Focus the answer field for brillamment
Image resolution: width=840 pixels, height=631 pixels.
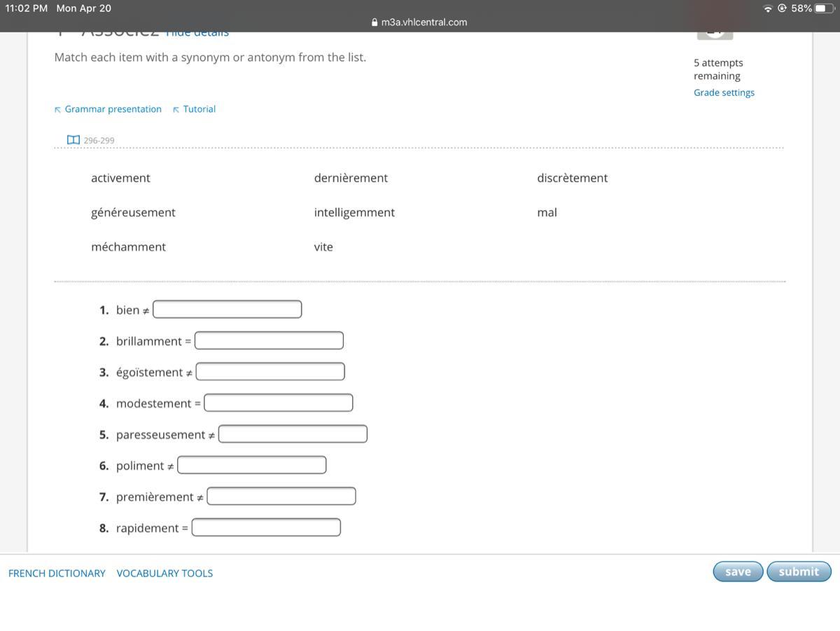coord(269,340)
